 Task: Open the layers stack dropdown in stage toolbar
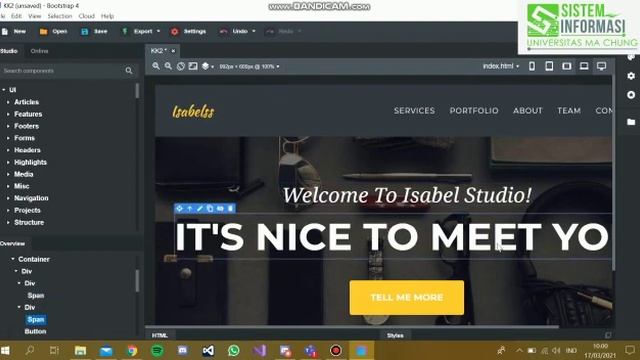coord(207,66)
